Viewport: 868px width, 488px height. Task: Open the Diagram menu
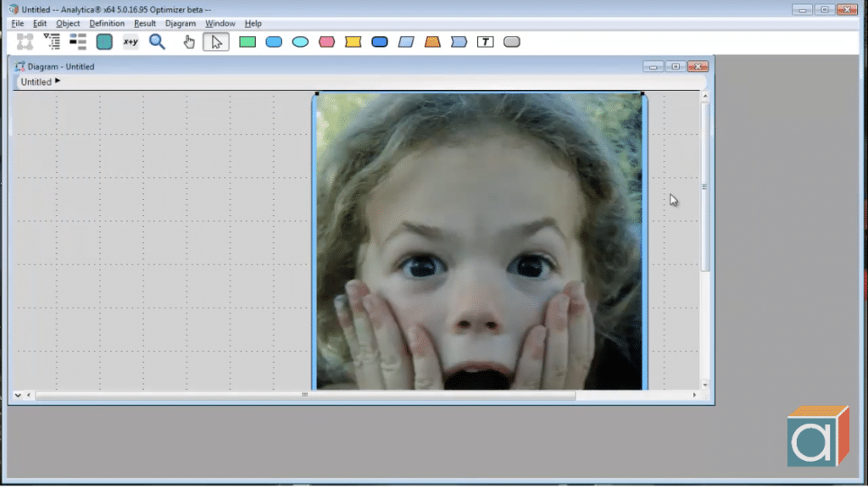point(181,24)
